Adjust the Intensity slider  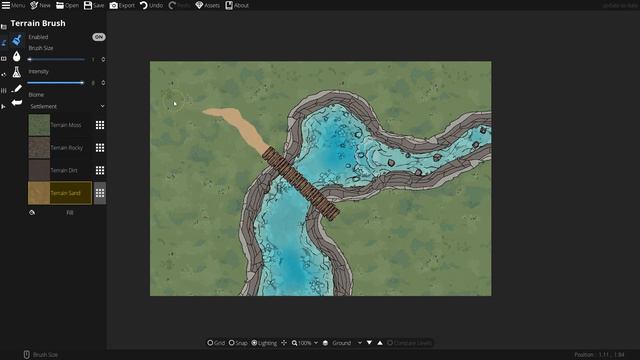56,83
